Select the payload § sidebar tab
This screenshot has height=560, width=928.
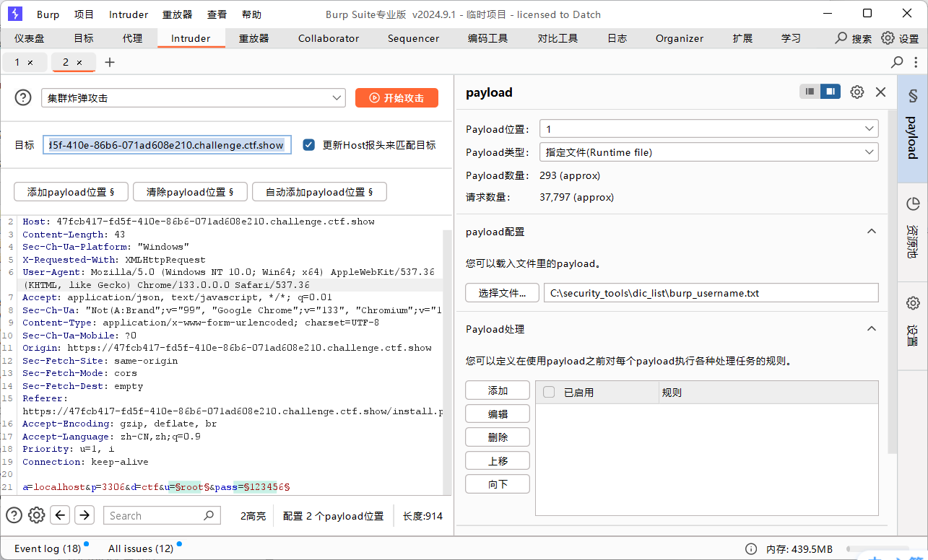[912, 127]
